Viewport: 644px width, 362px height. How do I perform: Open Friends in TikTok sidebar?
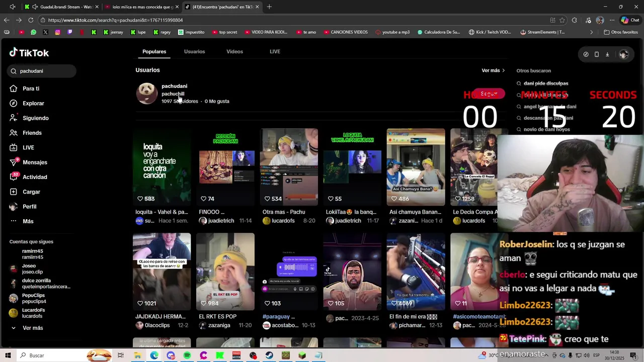pyautogui.click(x=32, y=133)
